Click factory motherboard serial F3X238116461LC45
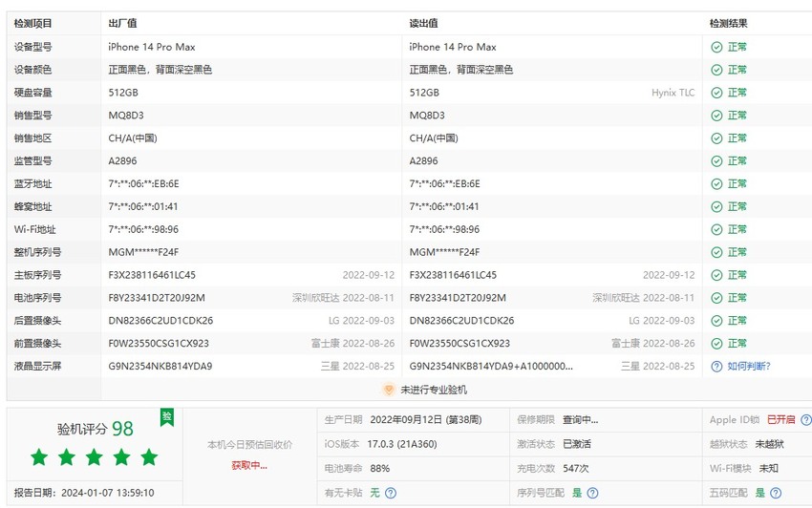 coord(152,275)
